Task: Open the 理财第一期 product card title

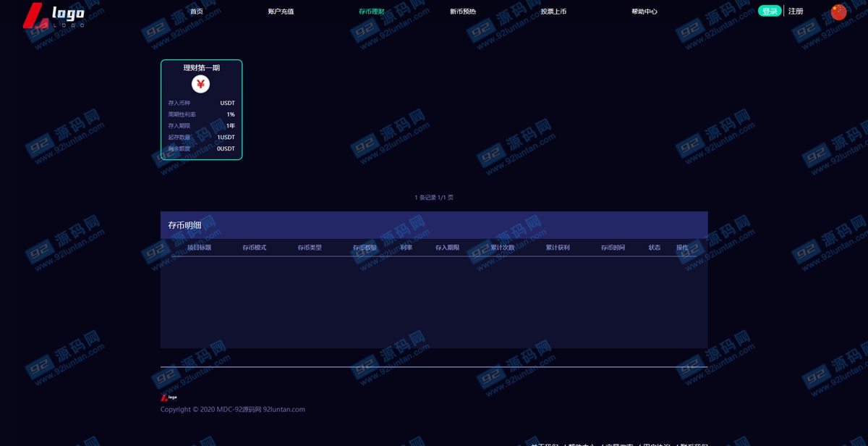Action: tap(201, 68)
